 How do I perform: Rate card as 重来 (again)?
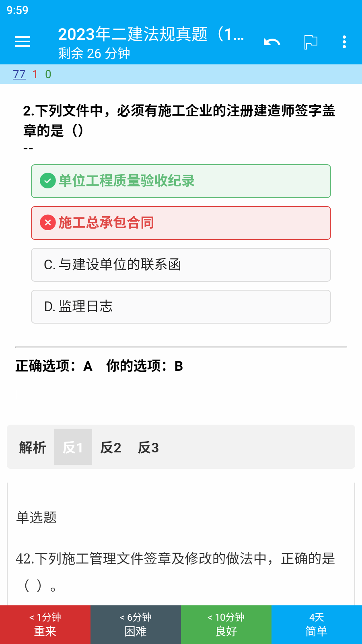pyautogui.click(x=45, y=625)
